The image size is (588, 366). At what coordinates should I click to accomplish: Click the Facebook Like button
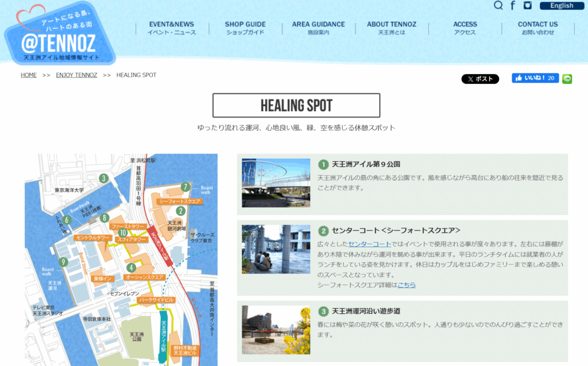pyautogui.click(x=535, y=78)
